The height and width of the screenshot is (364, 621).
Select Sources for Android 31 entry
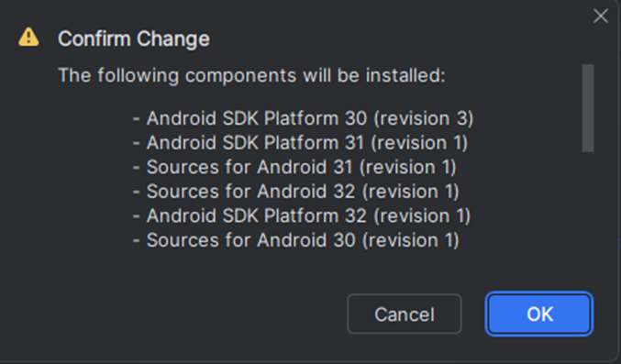[294, 167]
